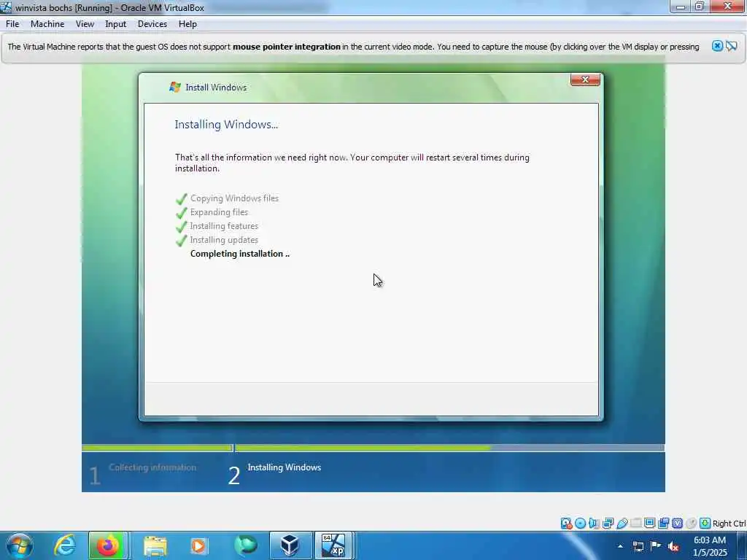The image size is (747, 560).
Task: Click the don't-show-again notification icon
Action: pos(732,46)
